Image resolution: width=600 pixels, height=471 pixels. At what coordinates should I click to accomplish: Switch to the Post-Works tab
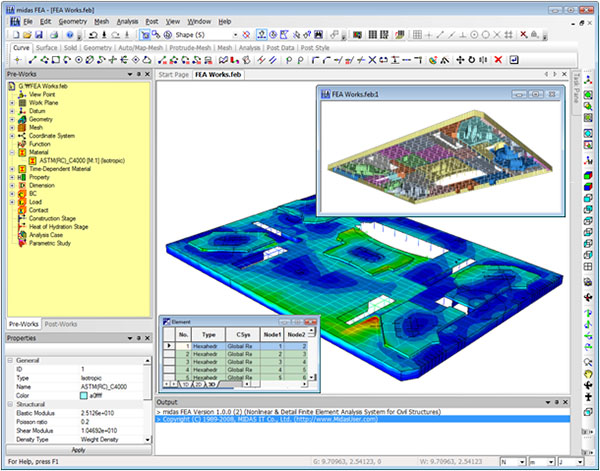(x=61, y=324)
